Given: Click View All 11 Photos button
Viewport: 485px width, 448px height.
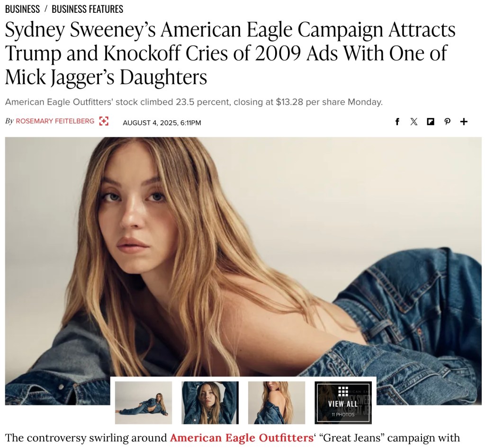Looking at the screenshot, I should coord(343,403).
